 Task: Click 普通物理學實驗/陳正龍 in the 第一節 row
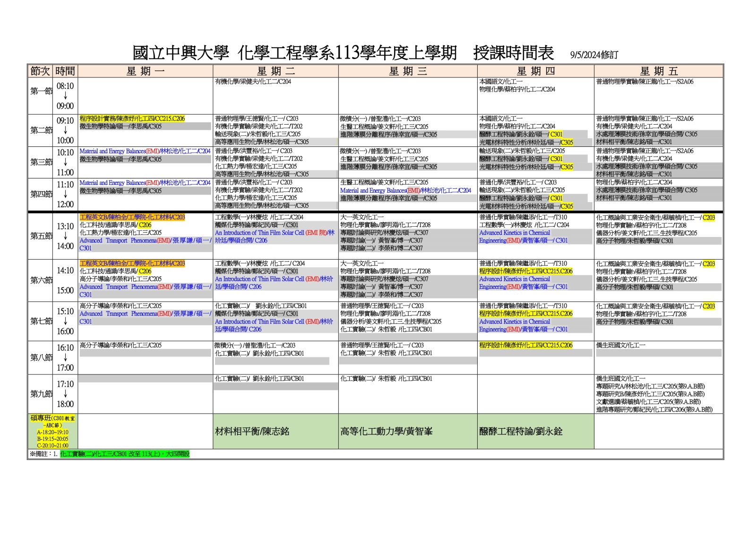pos(644,82)
